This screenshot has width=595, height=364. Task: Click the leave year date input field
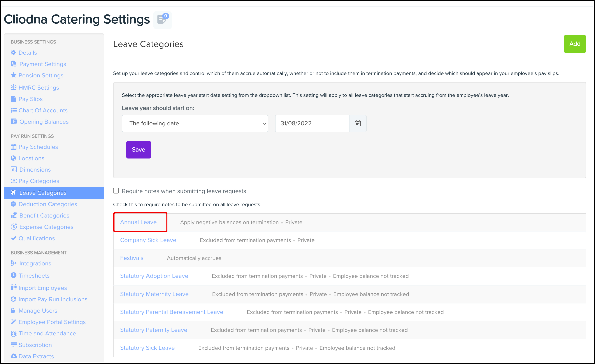click(312, 124)
